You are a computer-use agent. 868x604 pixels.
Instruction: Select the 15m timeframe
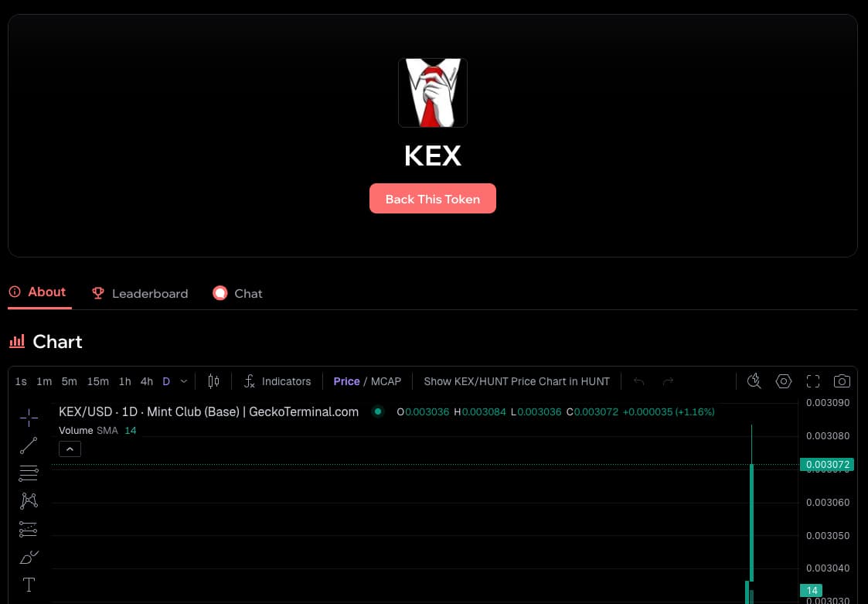click(98, 381)
